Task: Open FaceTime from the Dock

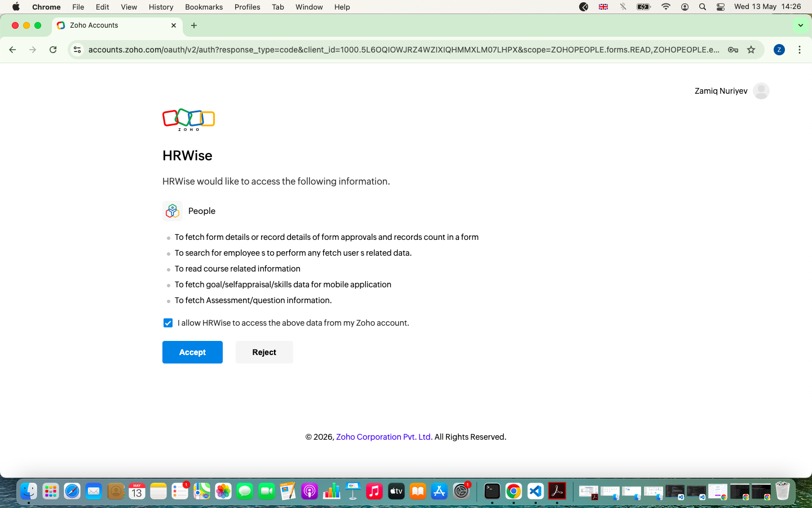Action: coord(267,491)
